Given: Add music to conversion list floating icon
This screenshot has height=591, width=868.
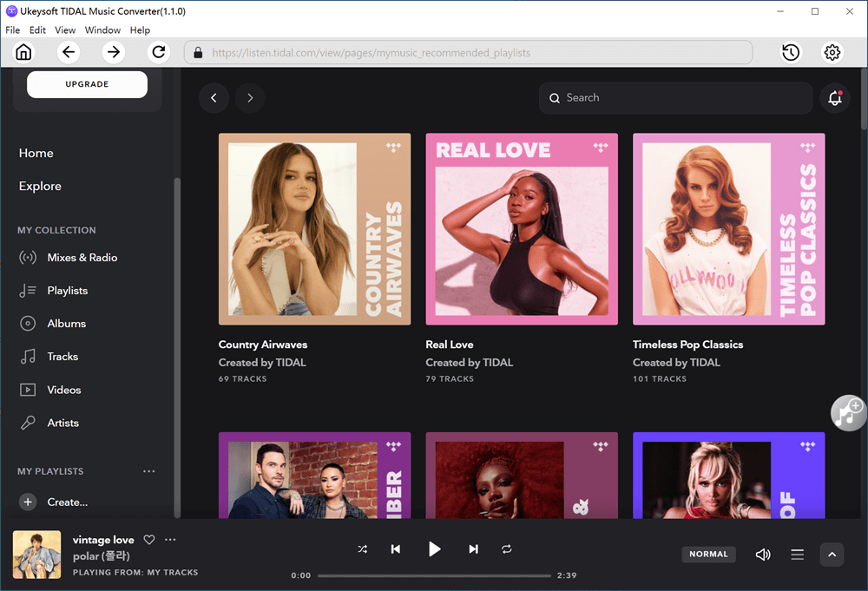Looking at the screenshot, I should click(x=848, y=413).
